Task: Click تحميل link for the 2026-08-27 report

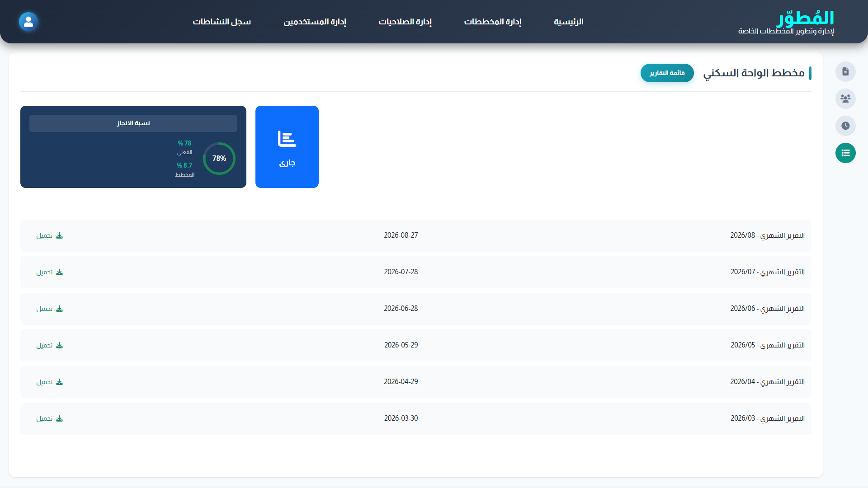Action: tap(44, 235)
